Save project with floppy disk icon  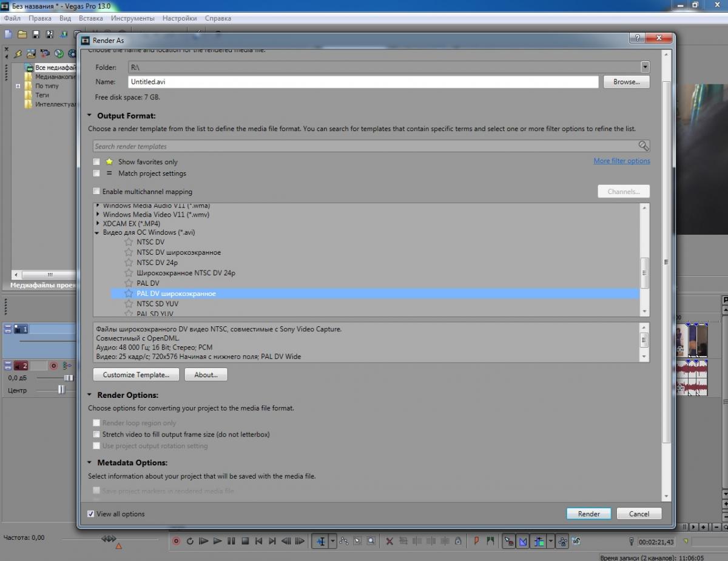(x=36, y=34)
